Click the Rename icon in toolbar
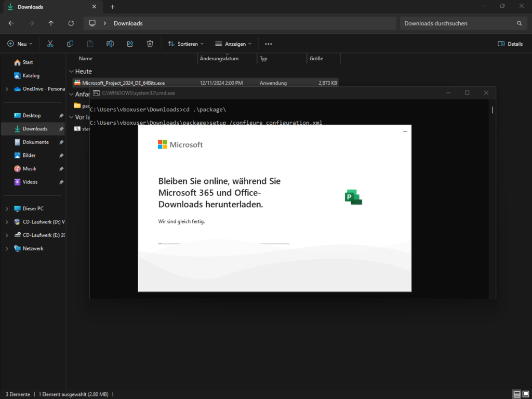532x399 pixels. coord(110,44)
